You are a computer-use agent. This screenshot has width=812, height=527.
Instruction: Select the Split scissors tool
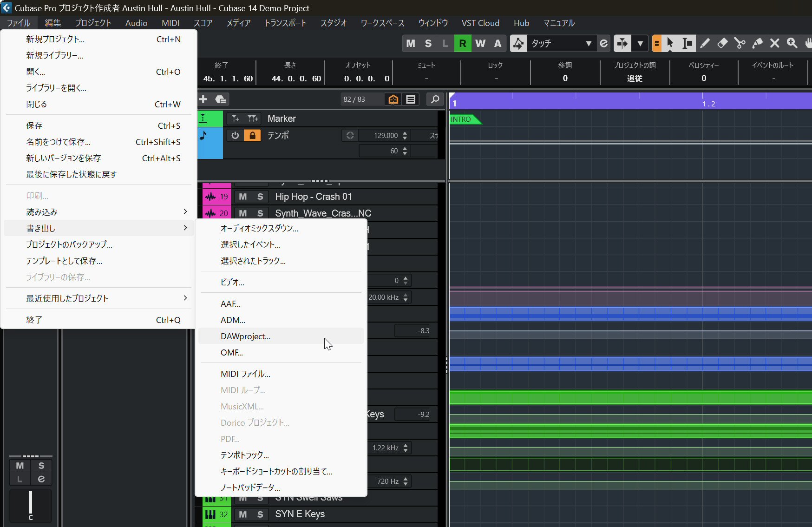coord(740,44)
